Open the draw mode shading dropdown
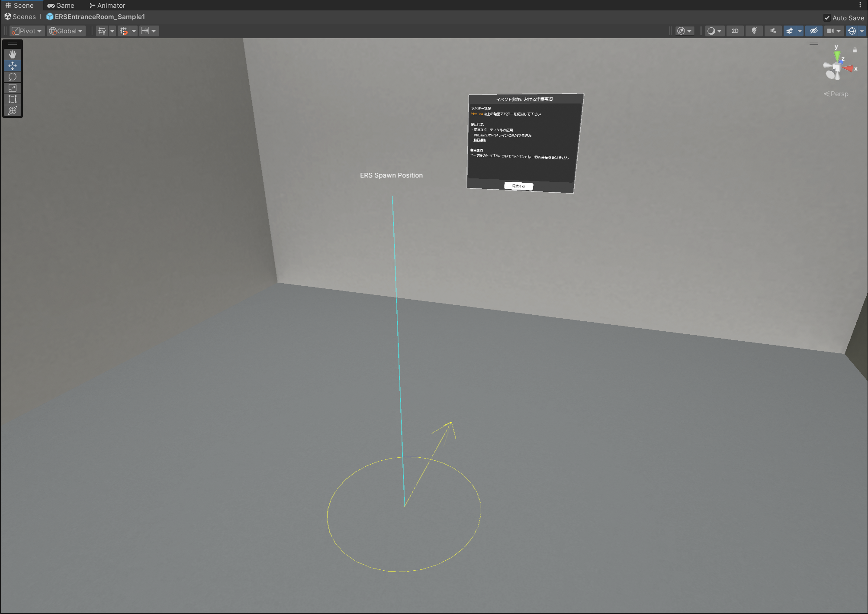 (x=714, y=31)
